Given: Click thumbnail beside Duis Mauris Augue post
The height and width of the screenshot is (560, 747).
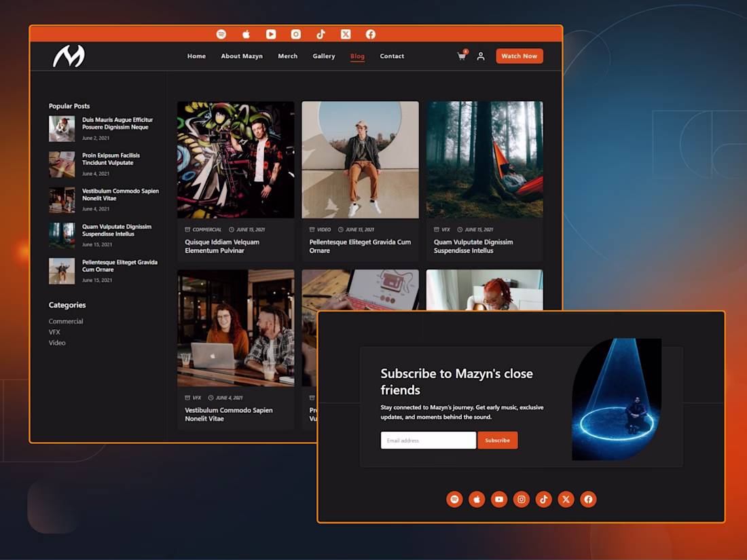Looking at the screenshot, I should click(x=62, y=128).
